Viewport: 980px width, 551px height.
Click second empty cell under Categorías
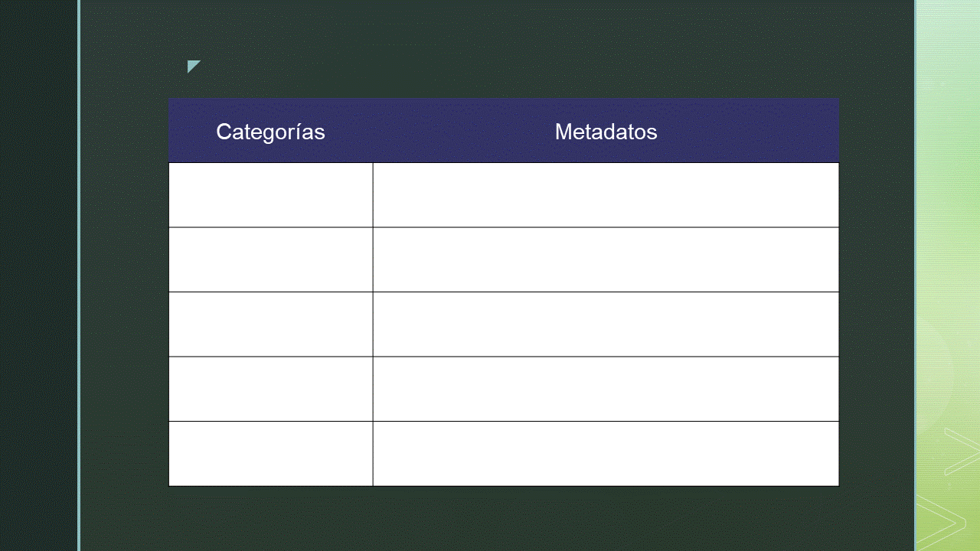click(271, 259)
